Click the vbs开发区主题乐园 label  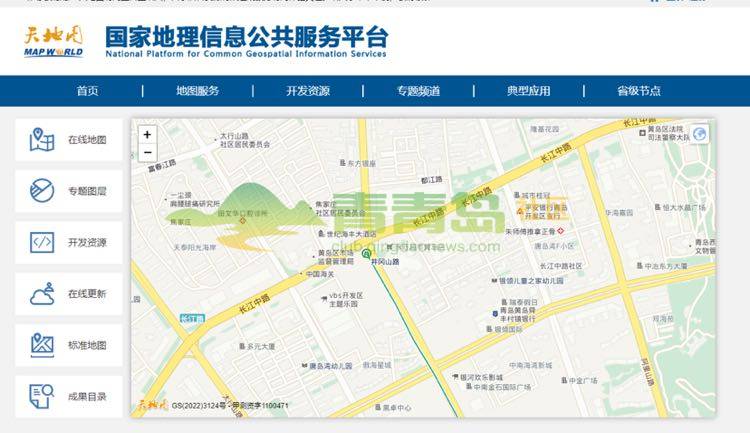(346, 300)
